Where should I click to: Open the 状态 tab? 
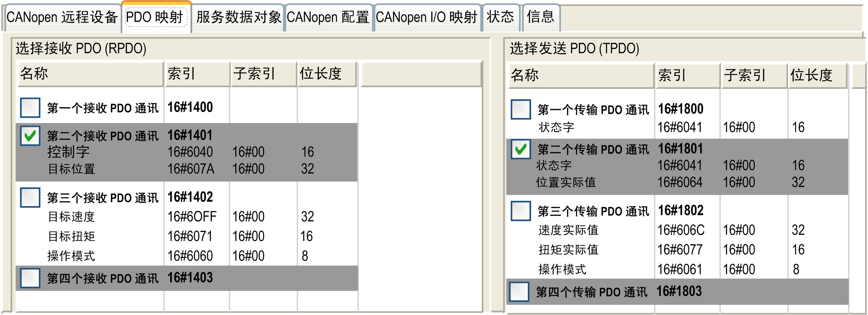coord(500,17)
